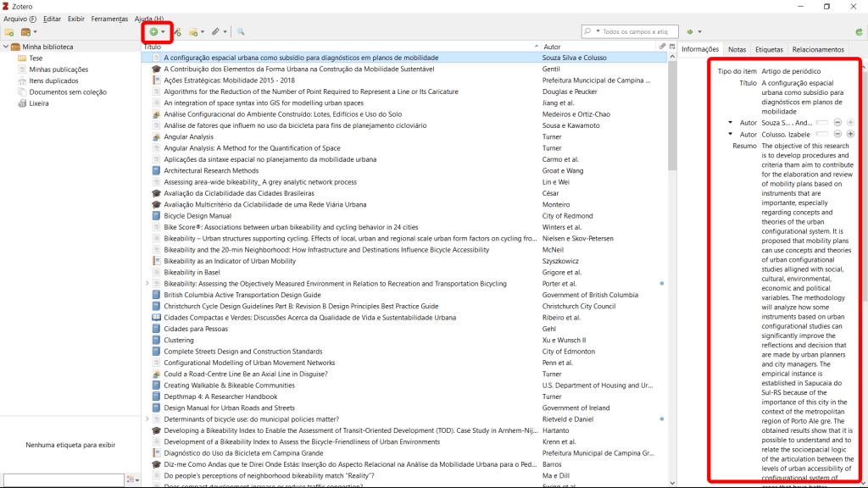Open the tag selector actions menu
The width and height of the screenshot is (868, 488).
133,480
